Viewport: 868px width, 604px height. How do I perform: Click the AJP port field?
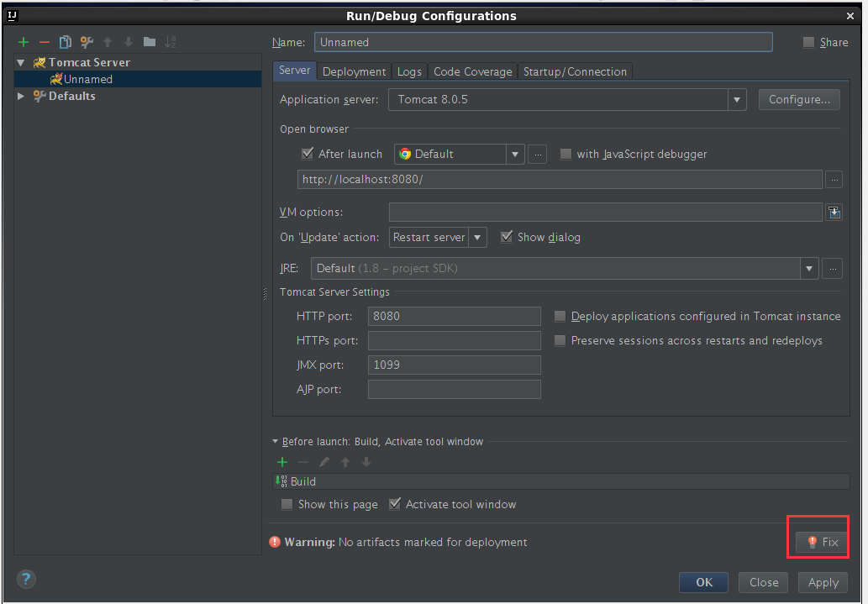pyautogui.click(x=455, y=389)
